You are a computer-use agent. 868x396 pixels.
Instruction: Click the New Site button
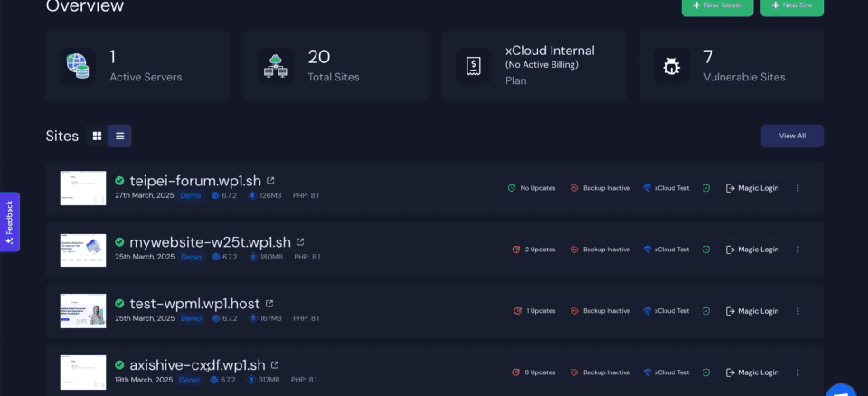coord(792,6)
